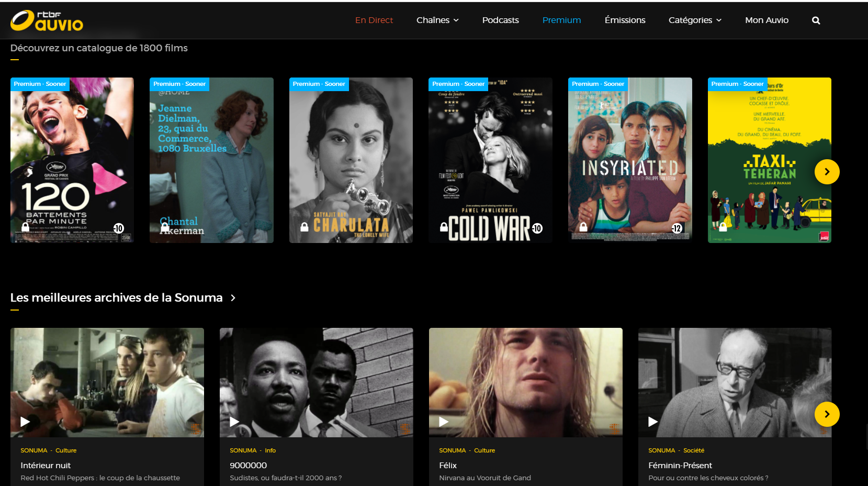This screenshot has height=486, width=868.
Task: Click 'Pour ou contre les cheveux colorés ?' subtitle
Action: pos(708,478)
